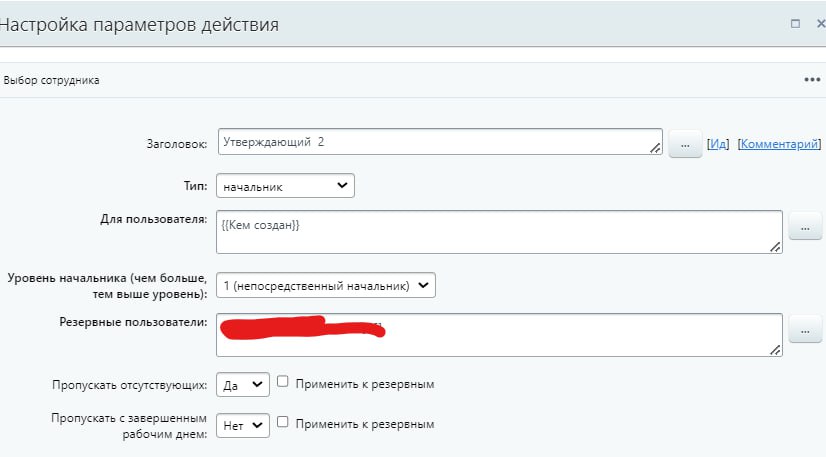
Task: Close the action settings dialog
Action: tap(820, 23)
